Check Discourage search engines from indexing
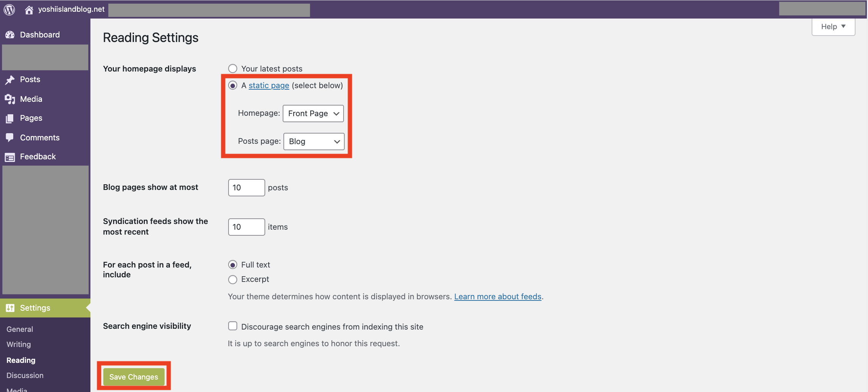868x392 pixels. (x=233, y=326)
